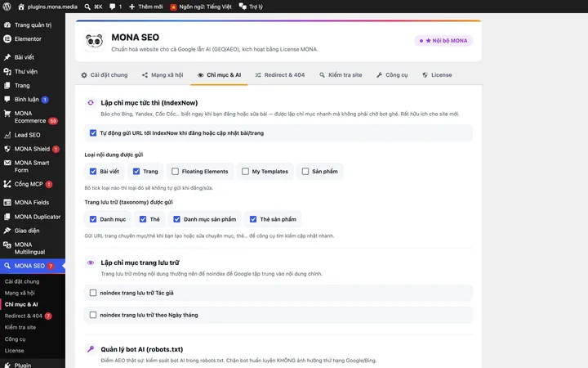Open License submenu link
This screenshot has width=588, height=368.
(14, 350)
